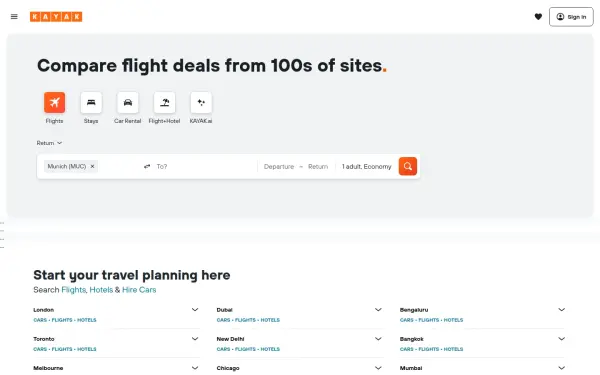The width and height of the screenshot is (600, 375).
Task: Open the Return trip type dropdown
Action: pyautogui.click(x=49, y=143)
